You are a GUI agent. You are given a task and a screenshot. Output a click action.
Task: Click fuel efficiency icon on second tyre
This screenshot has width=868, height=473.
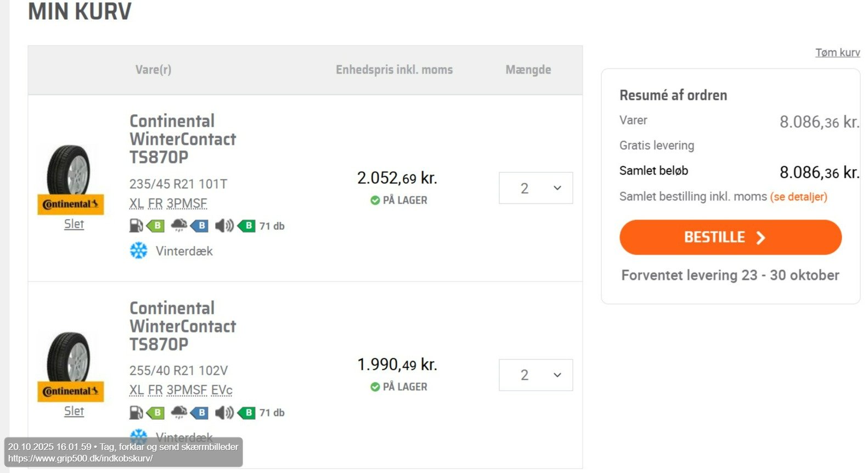(x=136, y=412)
